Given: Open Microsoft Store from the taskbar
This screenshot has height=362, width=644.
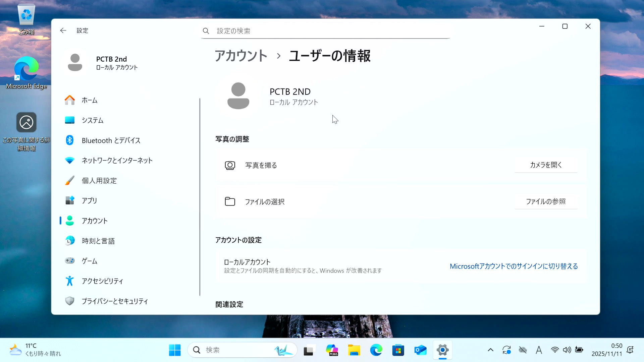Looking at the screenshot, I should click(398, 350).
